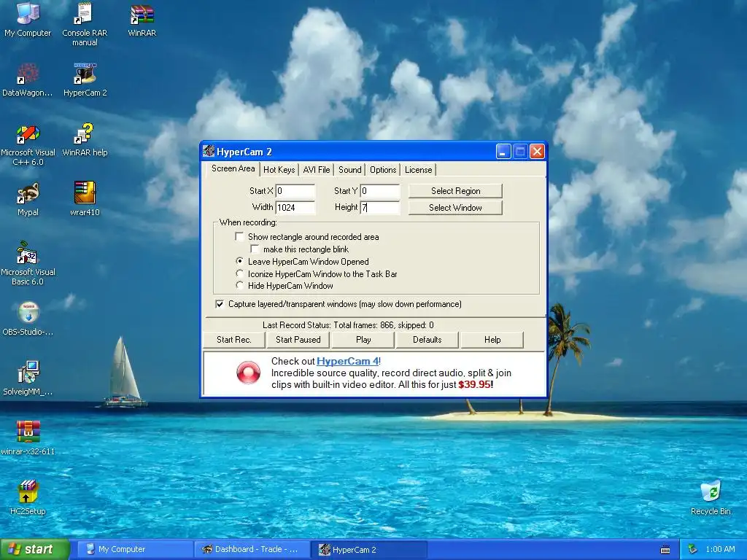Open the AVI File tab
This screenshot has width=747, height=560.
click(317, 169)
